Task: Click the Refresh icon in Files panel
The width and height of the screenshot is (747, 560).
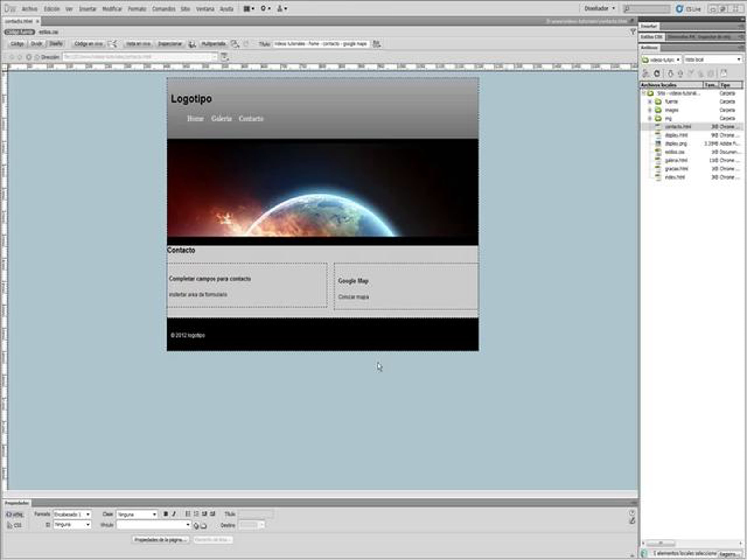Action: click(657, 73)
